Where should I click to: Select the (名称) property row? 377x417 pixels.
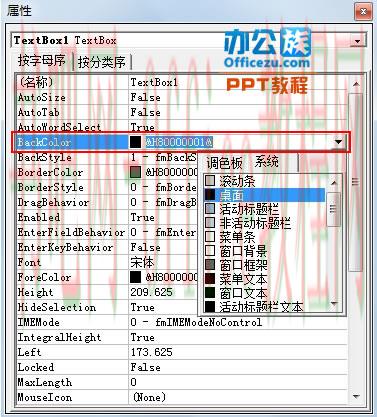[182, 82]
